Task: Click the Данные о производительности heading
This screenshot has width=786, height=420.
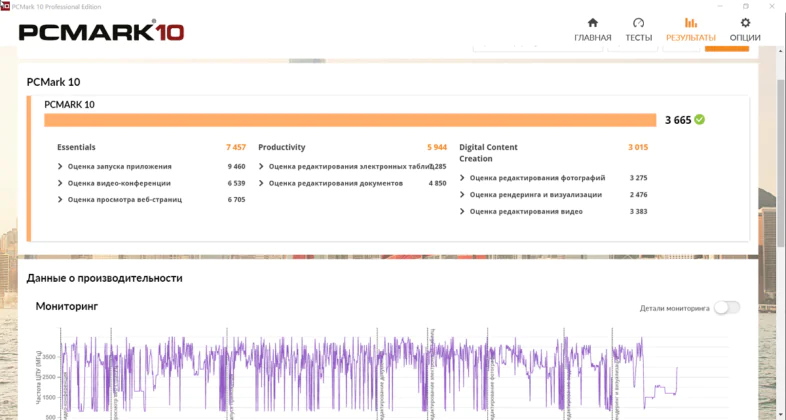Action: pyautogui.click(x=104, y=278)
